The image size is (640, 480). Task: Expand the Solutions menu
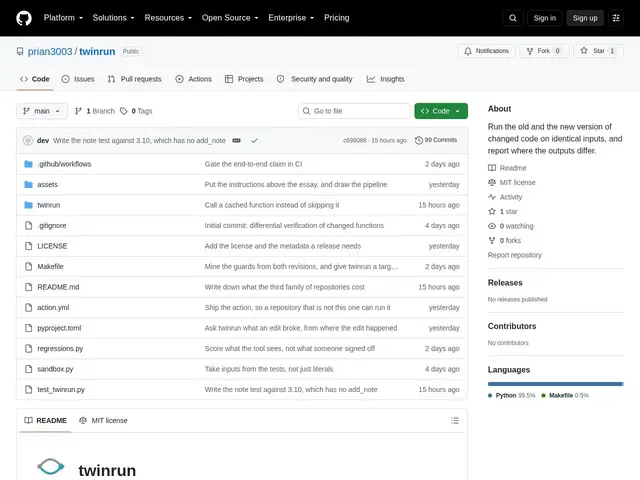(113, 18)
